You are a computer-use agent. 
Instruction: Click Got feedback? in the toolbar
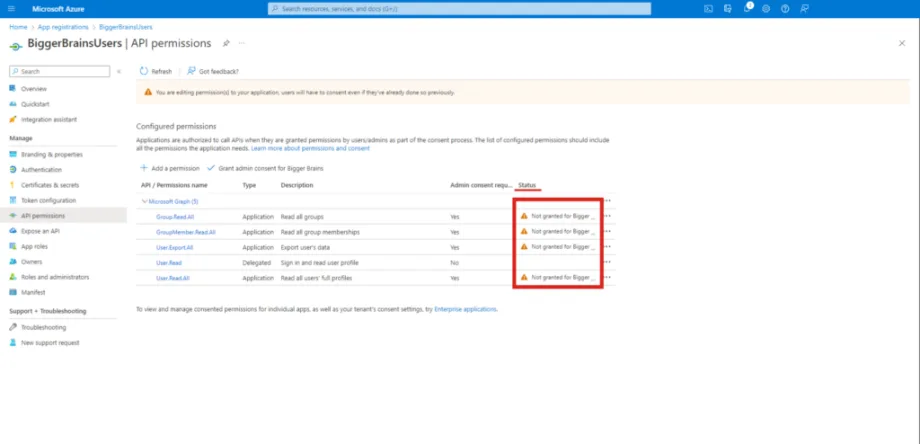(x=212, y=72)
